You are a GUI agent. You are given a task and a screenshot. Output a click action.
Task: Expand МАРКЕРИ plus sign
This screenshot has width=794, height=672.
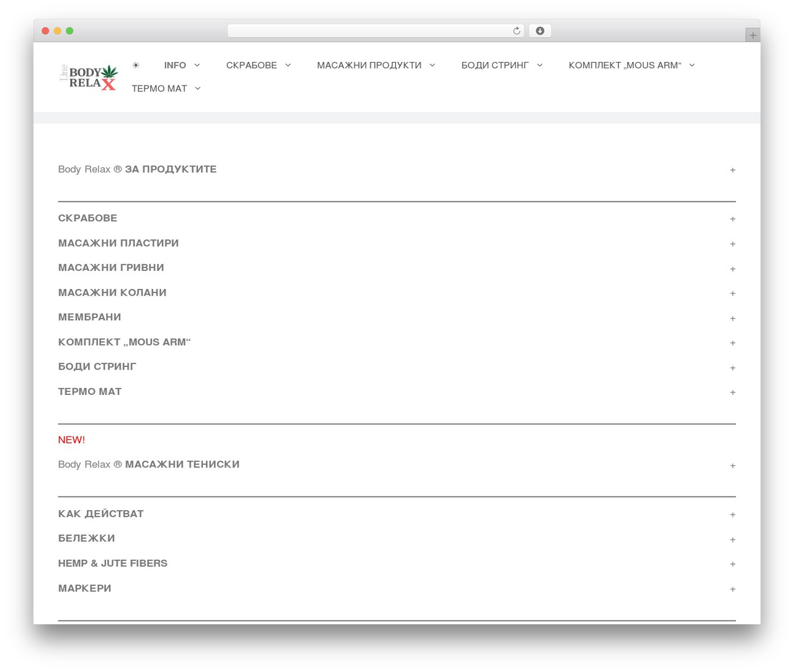(x=733, y=589)
